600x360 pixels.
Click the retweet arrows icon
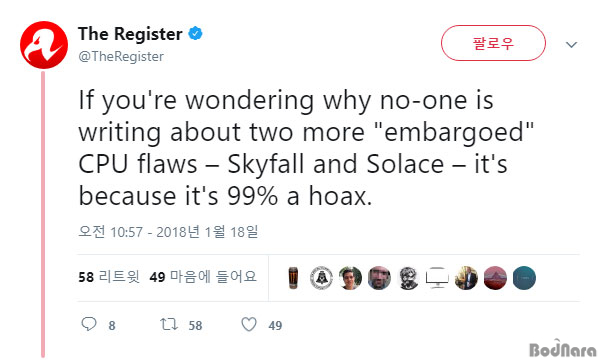[169, 324]
